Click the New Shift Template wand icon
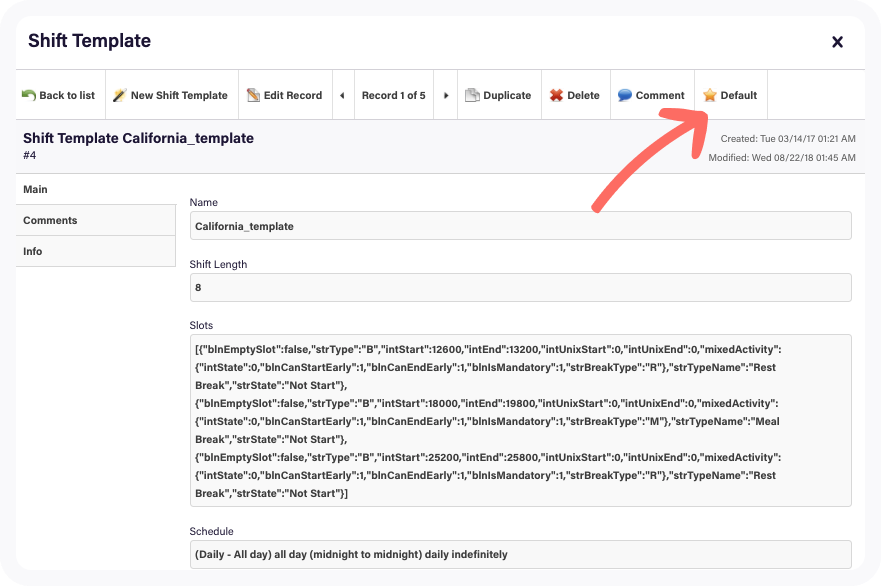Viewport: 881px width, 586px height. pos(119,96)
